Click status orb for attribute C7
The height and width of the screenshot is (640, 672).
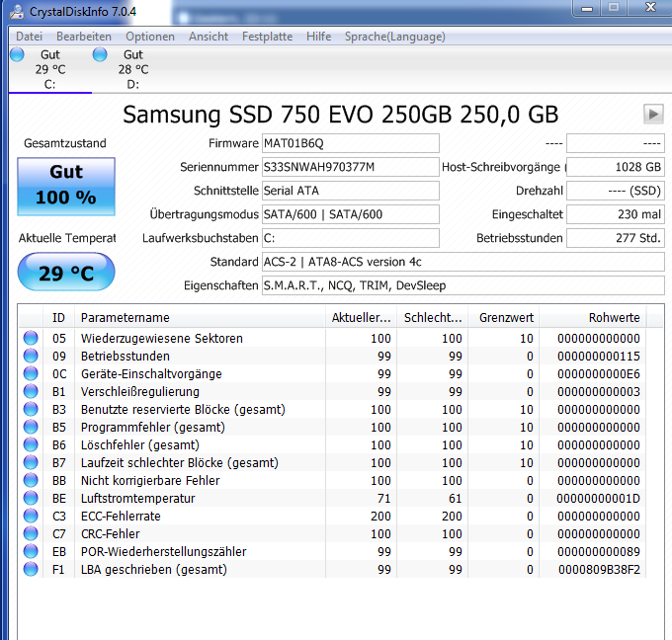pyautogui.click(x=31, y=533)
